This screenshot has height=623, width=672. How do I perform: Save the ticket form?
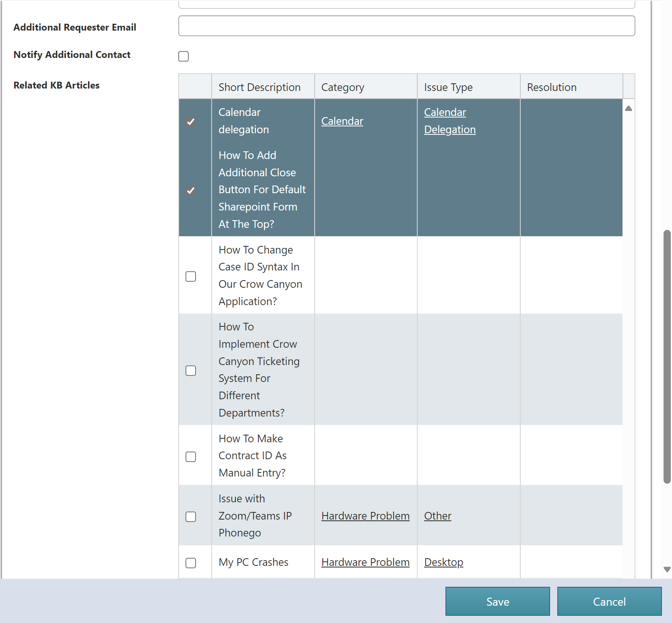click(497, 601)
